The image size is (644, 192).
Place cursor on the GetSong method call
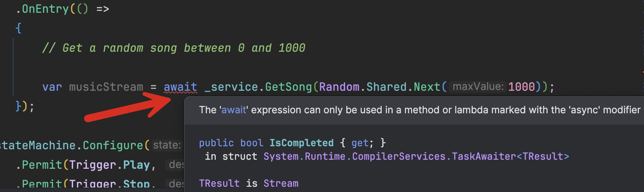tap(288, 87)
